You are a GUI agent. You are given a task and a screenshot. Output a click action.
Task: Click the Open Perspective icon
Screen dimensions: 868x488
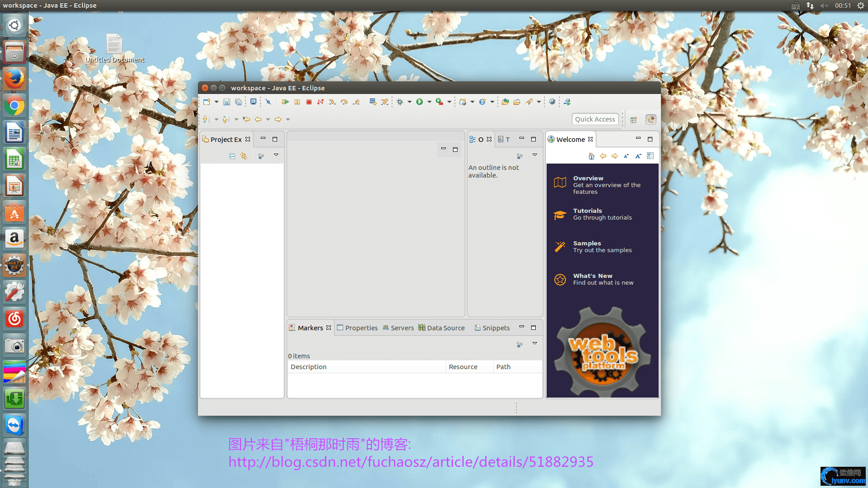click(634, 120)
